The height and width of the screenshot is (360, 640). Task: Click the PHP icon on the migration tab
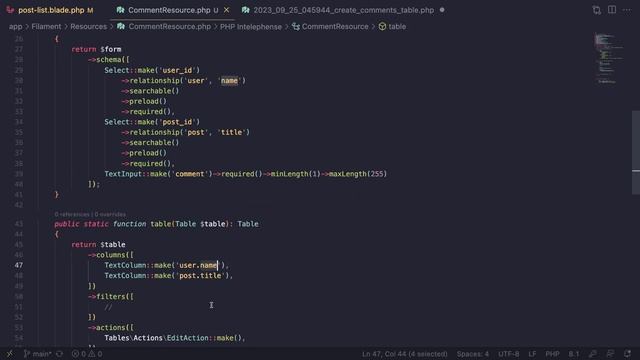pos(245,10)
